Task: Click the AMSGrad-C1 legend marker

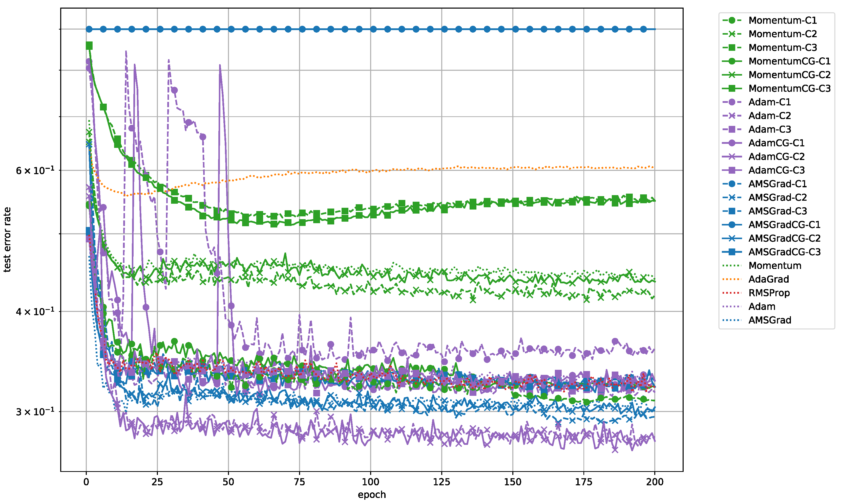Action: pos(732,184)
